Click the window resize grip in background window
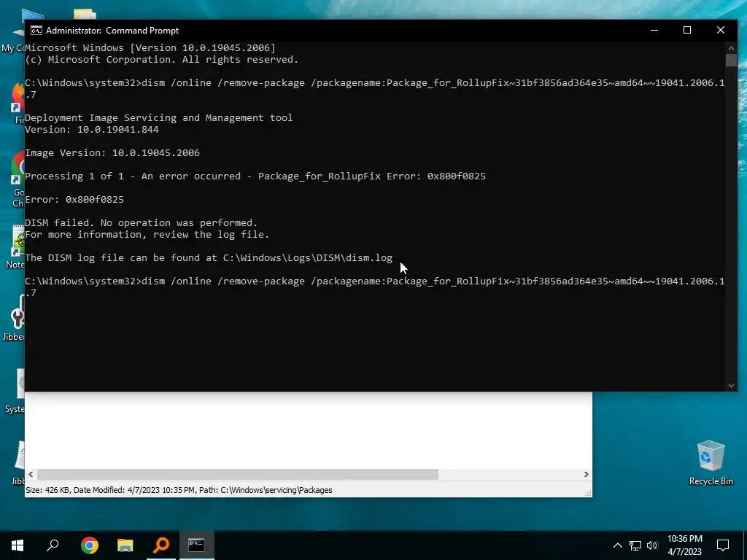This screenshot has width=747, height=560. (589, 494)
